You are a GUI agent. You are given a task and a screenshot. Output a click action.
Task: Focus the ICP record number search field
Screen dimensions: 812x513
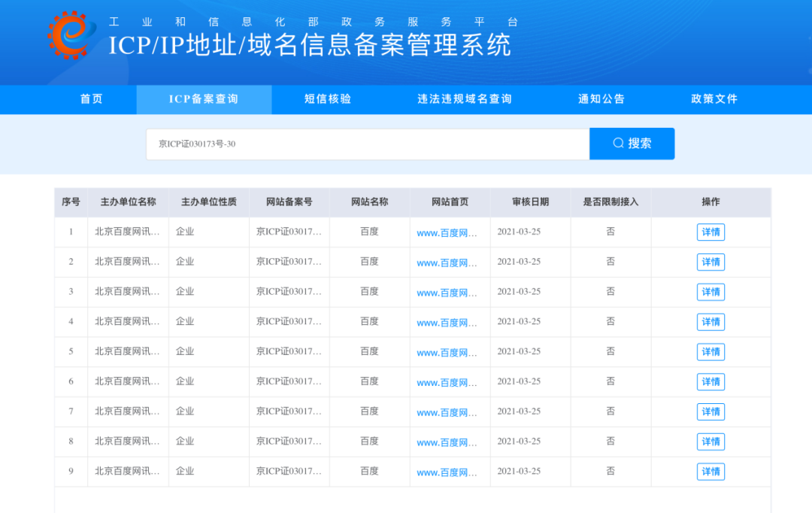coord(367,144)
